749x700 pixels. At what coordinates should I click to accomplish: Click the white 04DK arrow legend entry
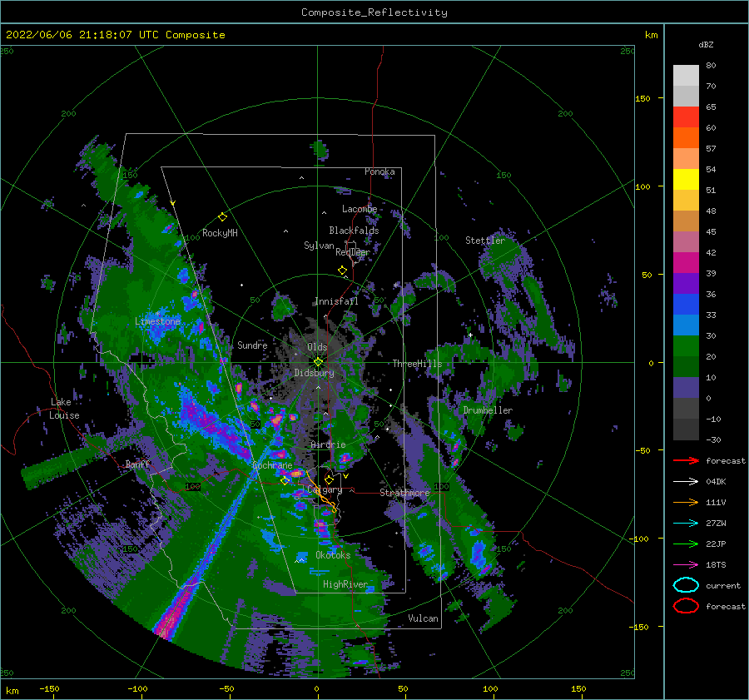click(686, 481)
